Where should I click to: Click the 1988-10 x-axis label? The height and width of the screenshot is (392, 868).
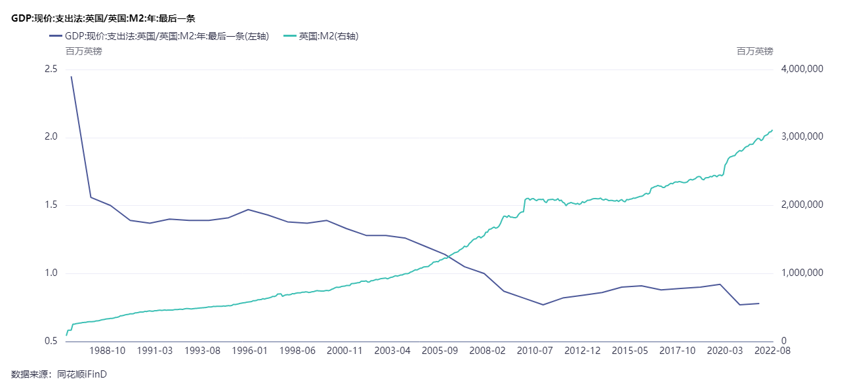tap(107, 351)
